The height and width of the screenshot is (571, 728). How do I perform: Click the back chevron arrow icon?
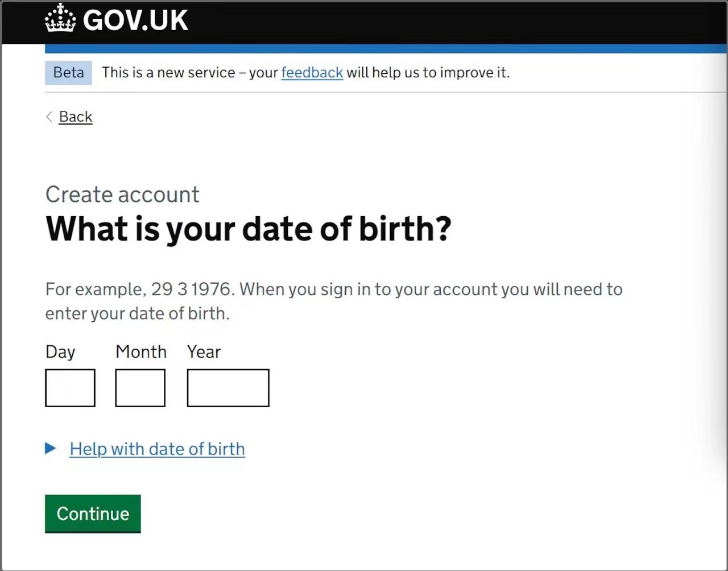(x=49, y=117)
